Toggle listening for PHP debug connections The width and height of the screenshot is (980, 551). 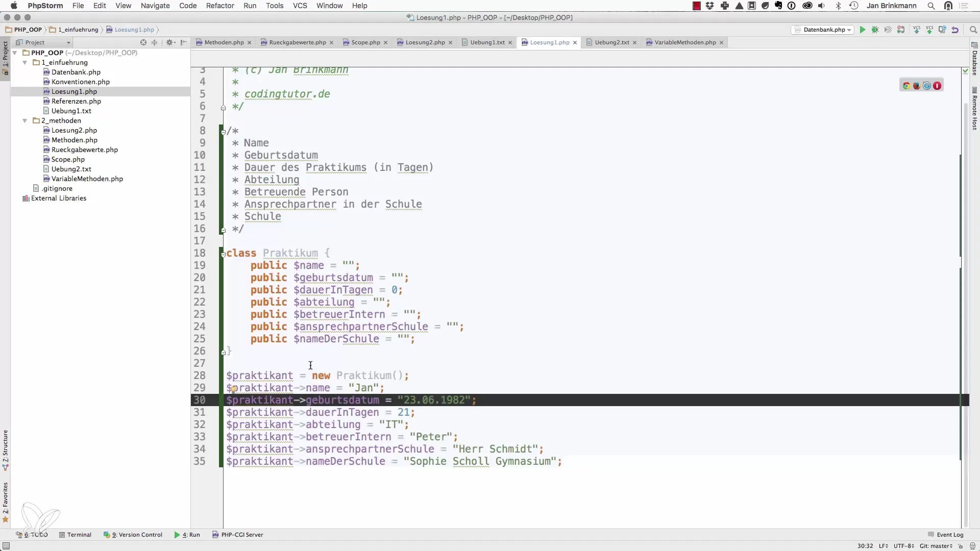(x=901, y=30)
